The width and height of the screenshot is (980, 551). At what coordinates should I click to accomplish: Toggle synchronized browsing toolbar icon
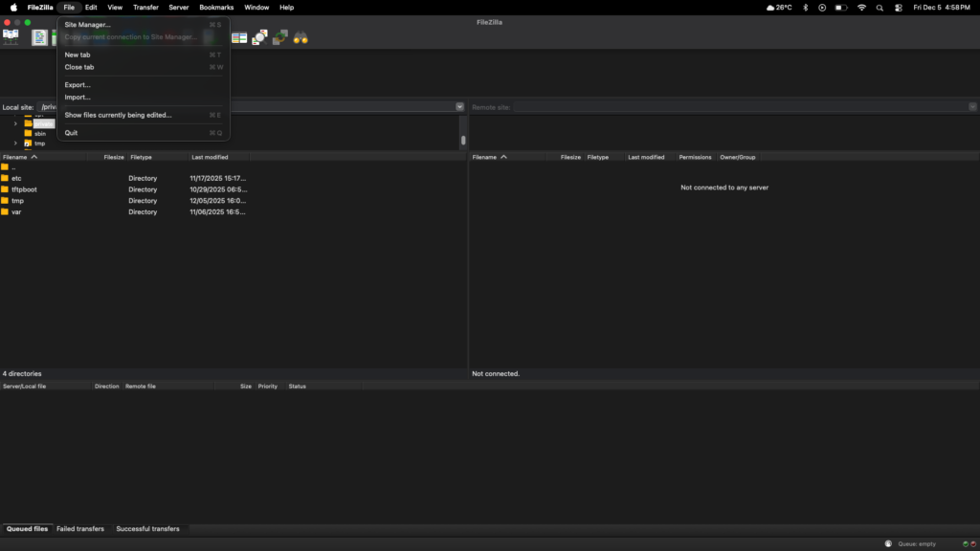point(279,37)
